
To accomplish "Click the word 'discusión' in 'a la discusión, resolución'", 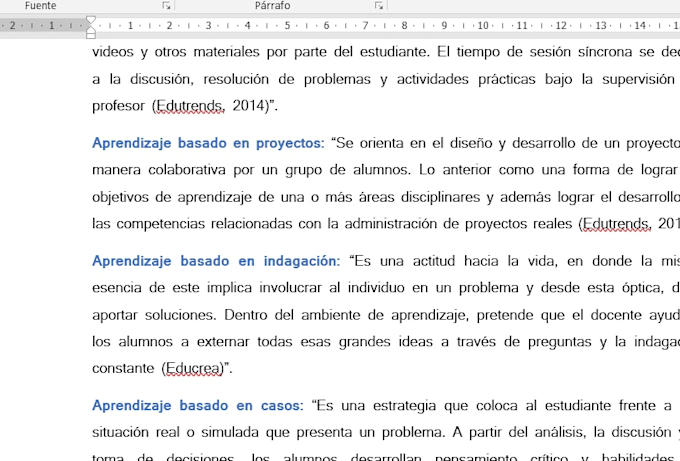I will pos(160,79).
